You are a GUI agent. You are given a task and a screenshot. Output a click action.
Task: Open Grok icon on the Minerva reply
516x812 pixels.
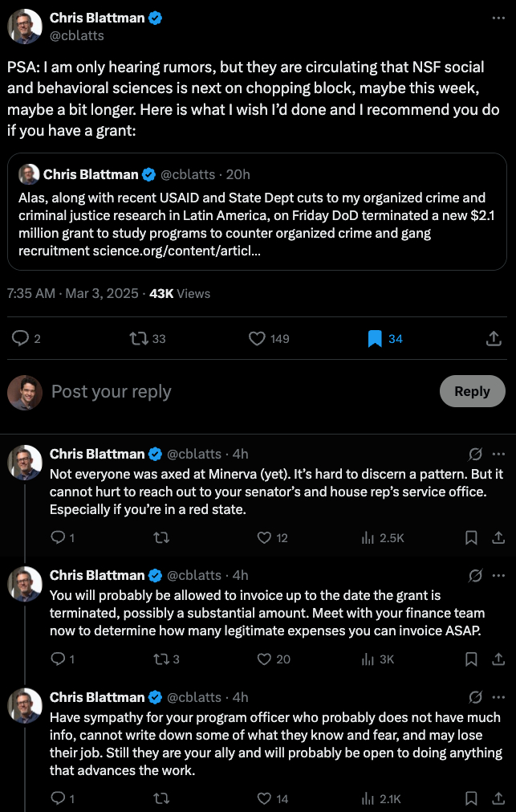pos(475,454)
